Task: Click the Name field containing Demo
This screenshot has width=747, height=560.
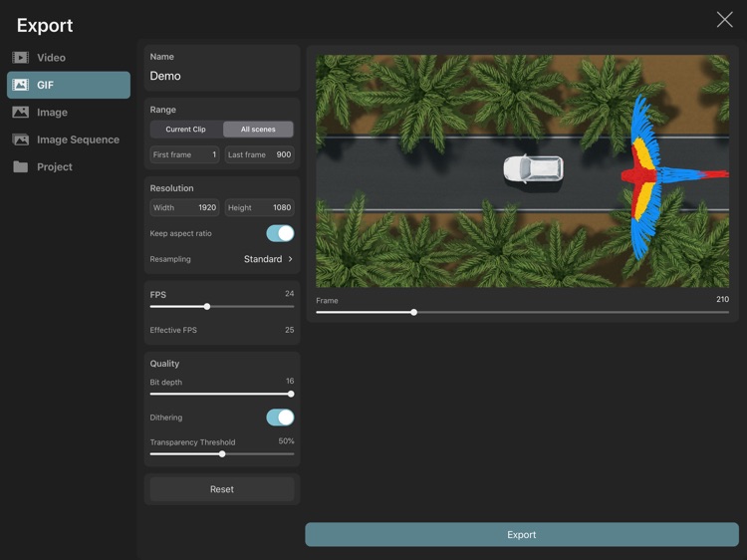Action: pos(221,76)
